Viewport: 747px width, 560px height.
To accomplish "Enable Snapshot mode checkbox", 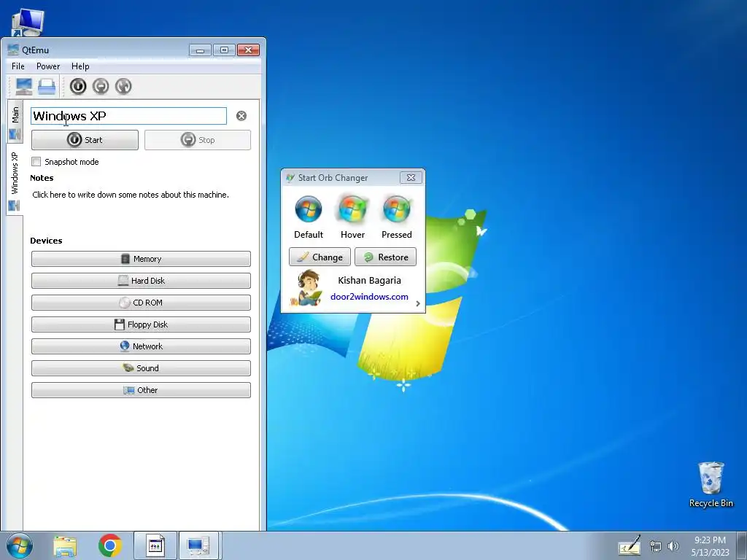I will coord(36,161).
